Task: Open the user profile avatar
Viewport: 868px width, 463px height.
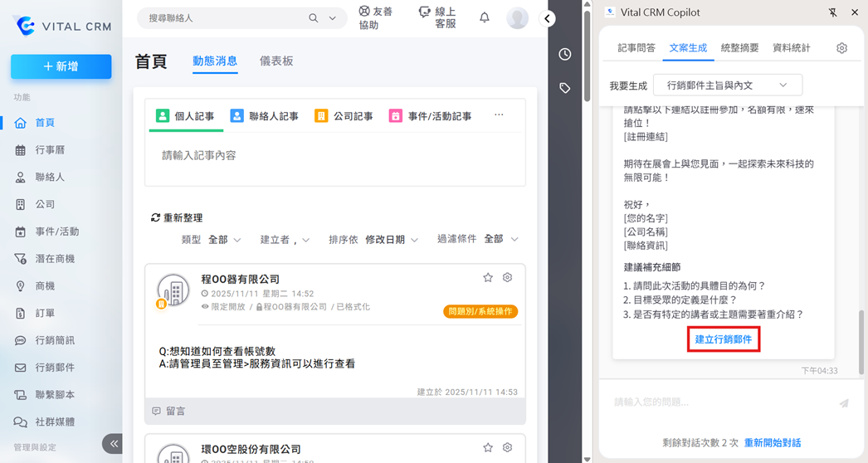Action: 517,17
